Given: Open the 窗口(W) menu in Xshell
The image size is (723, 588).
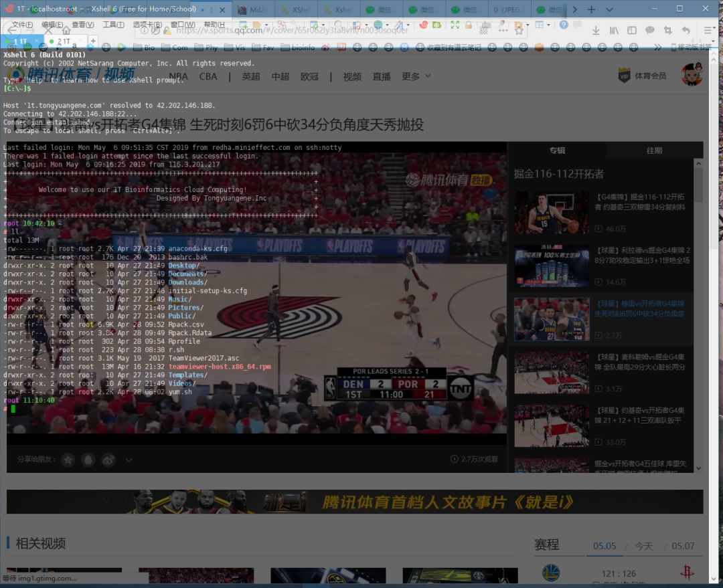Looking at the screenshot, I should [x=183, y=25].
